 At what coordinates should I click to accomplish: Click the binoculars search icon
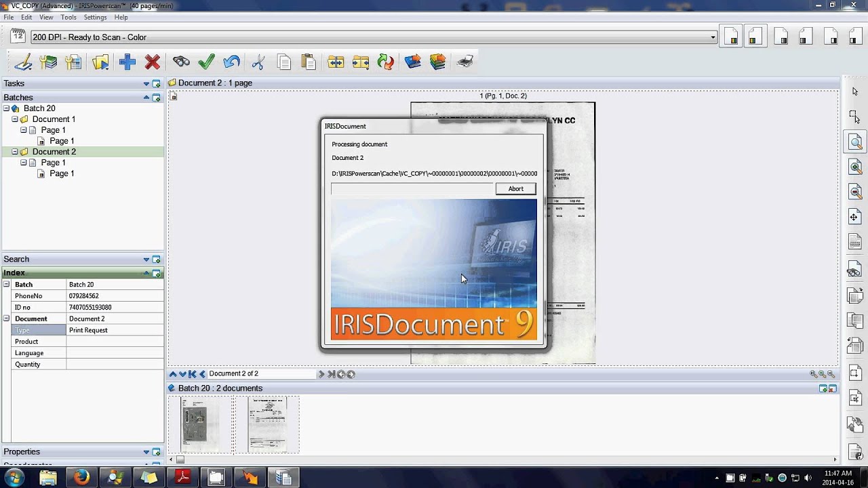click(x=181, y=62)
